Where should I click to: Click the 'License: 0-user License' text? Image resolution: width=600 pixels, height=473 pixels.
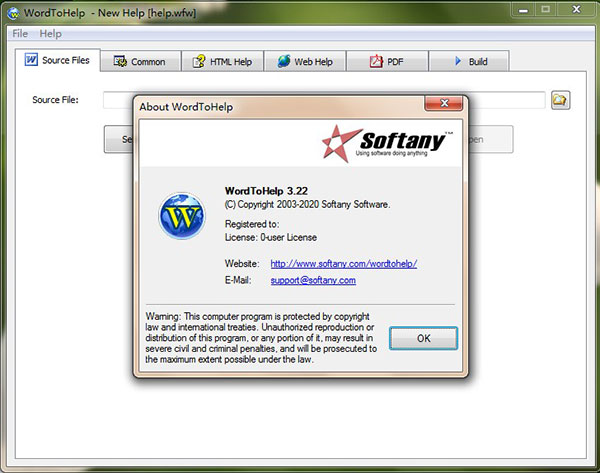[x=271, y=237]
